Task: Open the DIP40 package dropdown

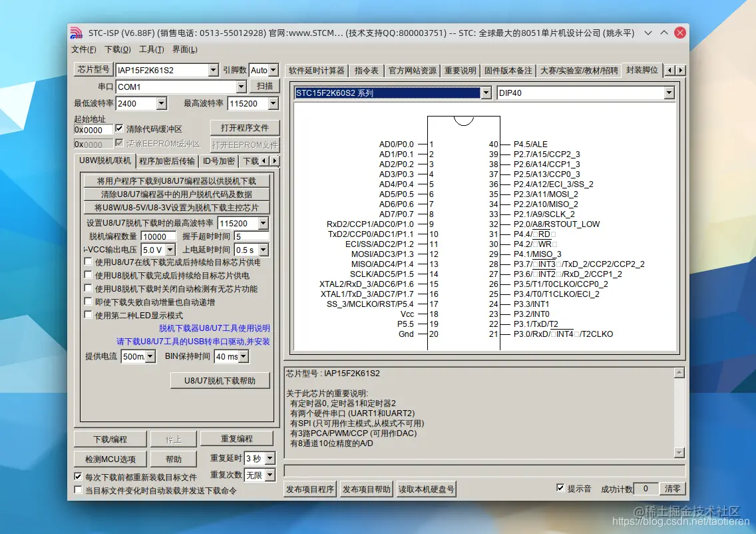Action: coord(669,93)
